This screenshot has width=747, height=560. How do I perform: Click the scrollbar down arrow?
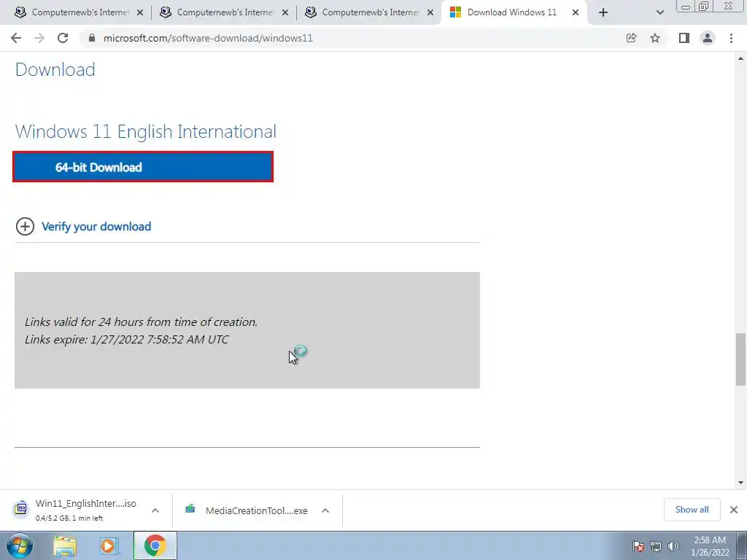740,483
